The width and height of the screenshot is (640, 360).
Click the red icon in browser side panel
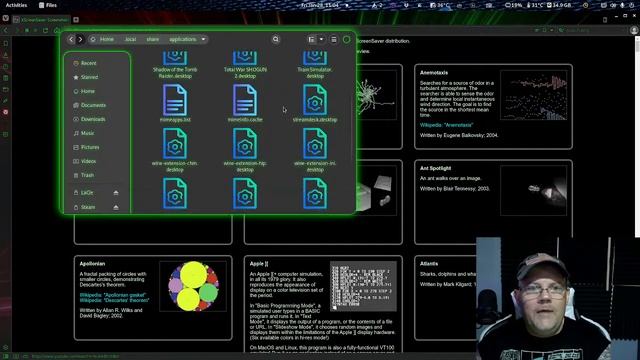click(5, 112)
